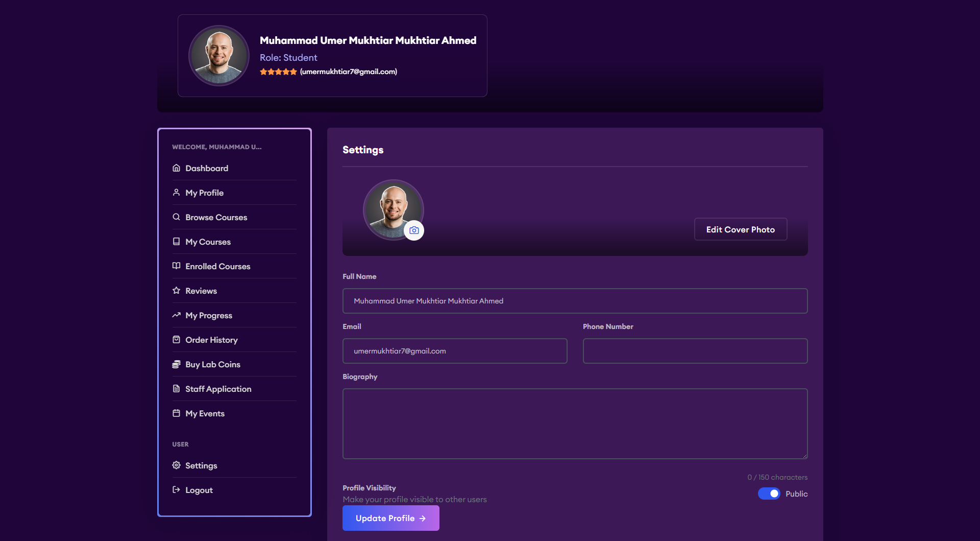Image resolution: width=980 pixels, height=541 pixels.
Task: Click the '0 / 150 characters' counter
Action: (x=777, y=477)
